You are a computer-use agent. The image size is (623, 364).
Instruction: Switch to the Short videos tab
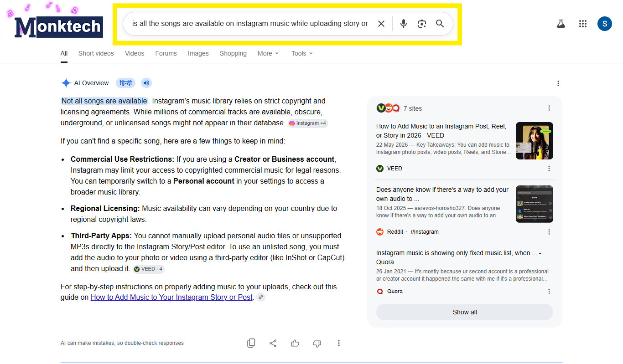click(x=96, y=53)
